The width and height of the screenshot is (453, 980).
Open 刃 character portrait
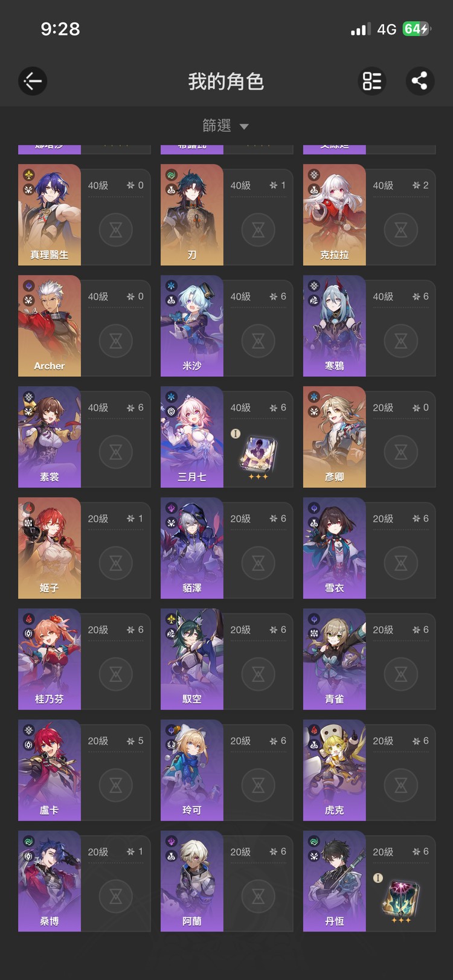click(x=192, y=215)
